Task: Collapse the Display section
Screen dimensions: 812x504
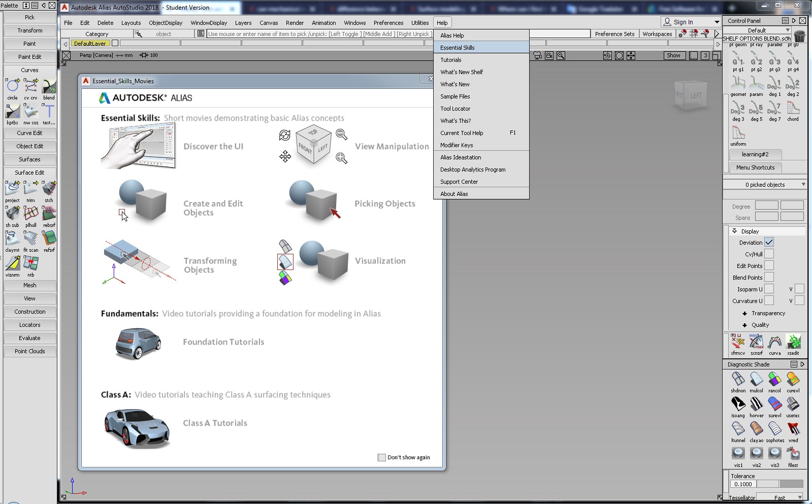Action: [734, 231]
